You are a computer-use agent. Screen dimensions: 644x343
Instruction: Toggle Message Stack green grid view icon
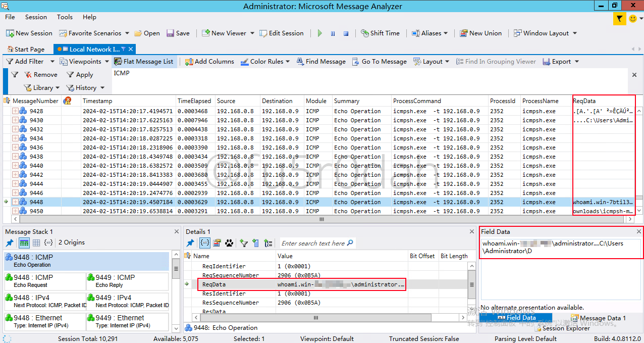(x=24, y=242)
